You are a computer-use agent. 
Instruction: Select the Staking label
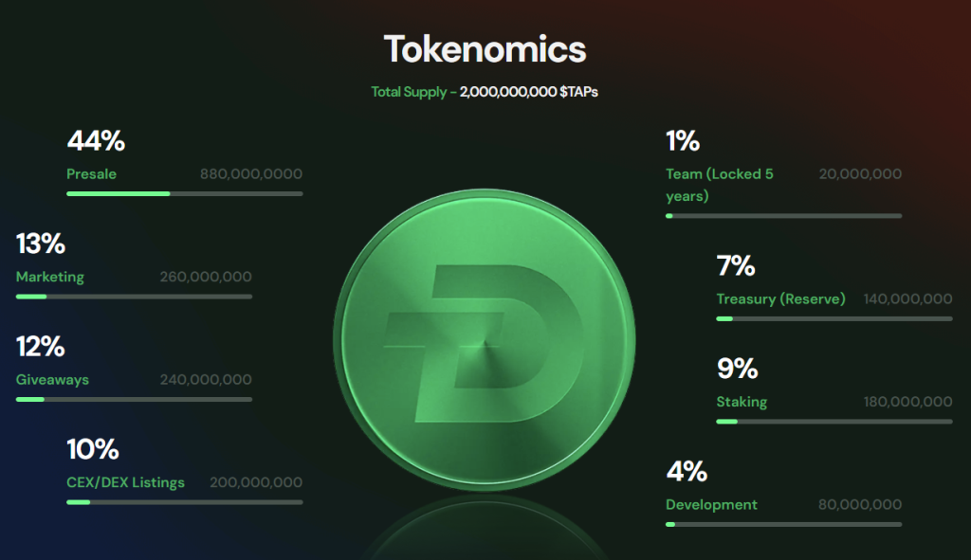(x=742, y=402)
